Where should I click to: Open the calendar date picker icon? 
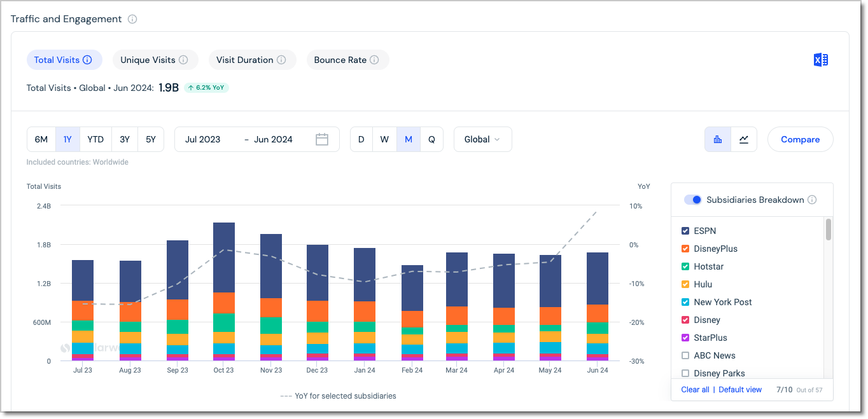coord(322,139)
